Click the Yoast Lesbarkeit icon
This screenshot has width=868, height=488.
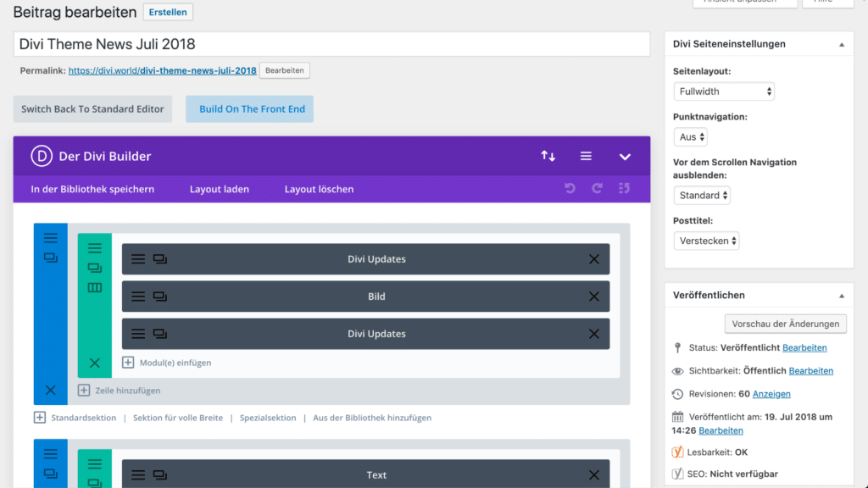[x=677, y=452]
